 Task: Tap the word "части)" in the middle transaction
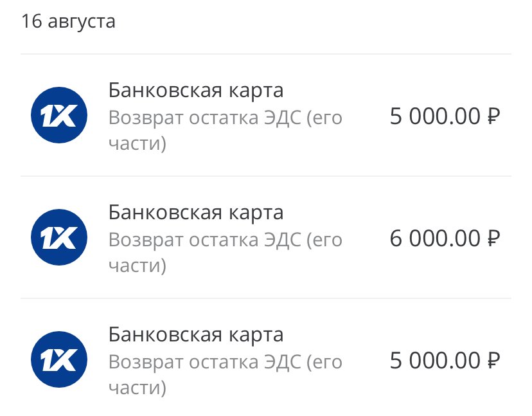[x=137, y=266]
